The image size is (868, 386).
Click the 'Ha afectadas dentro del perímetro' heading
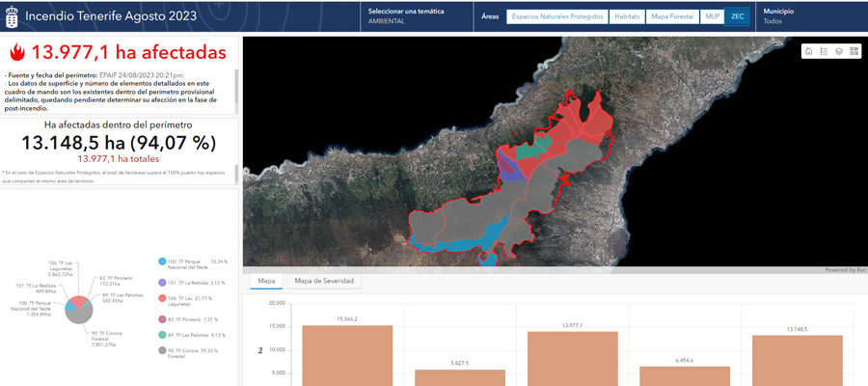coord(118,125)
